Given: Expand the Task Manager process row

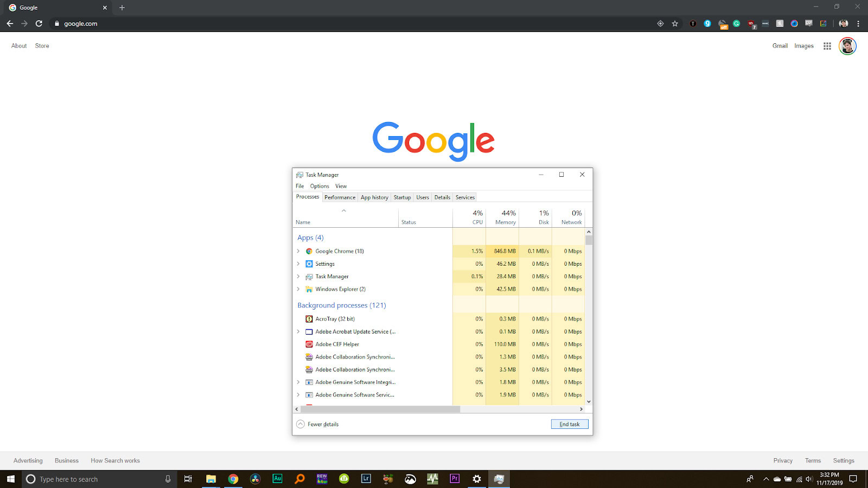Looking at the screenshot, I should (x=298, y=277).
